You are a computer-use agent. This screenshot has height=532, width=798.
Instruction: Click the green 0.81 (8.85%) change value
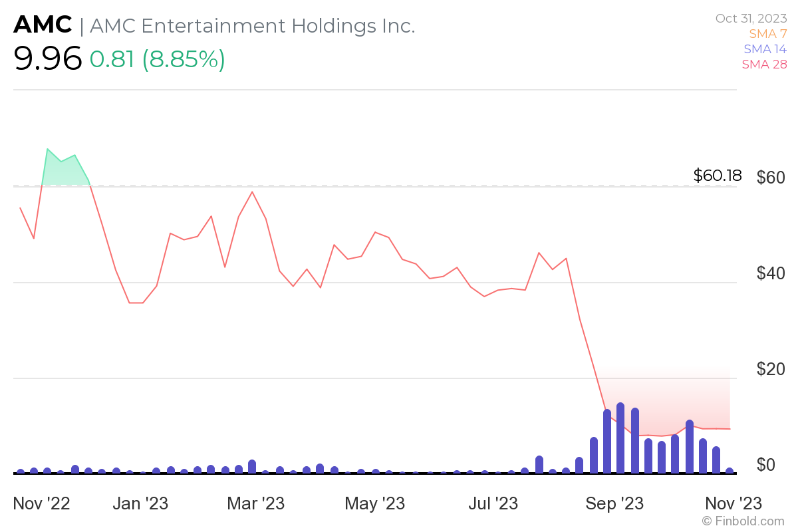pyautogui.click(x=158, y=60)
